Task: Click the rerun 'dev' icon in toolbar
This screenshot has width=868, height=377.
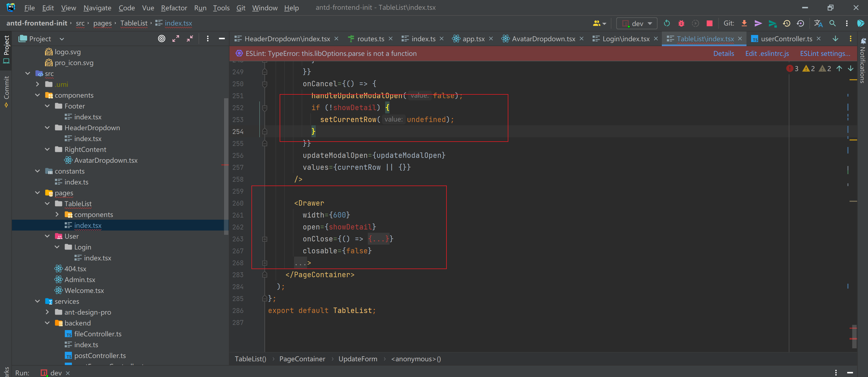Action: click(x=666, y=23)
